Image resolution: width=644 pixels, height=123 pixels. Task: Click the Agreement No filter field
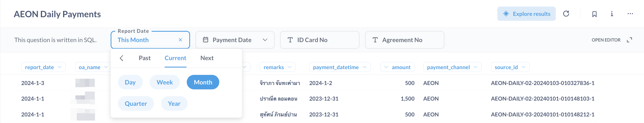[x=404, y=40]
